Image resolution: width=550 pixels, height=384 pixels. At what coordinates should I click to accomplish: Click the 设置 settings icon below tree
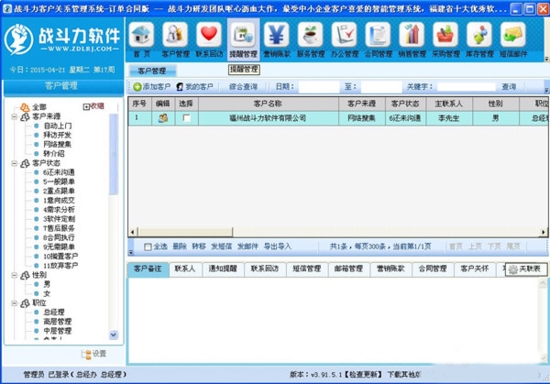tap(86, 354)
